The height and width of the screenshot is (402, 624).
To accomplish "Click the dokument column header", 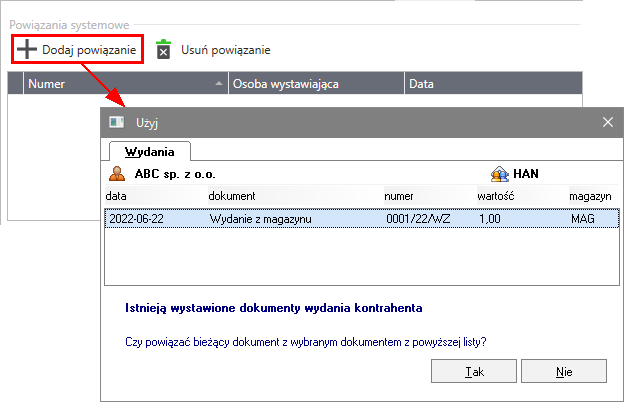I will [232, 196].
